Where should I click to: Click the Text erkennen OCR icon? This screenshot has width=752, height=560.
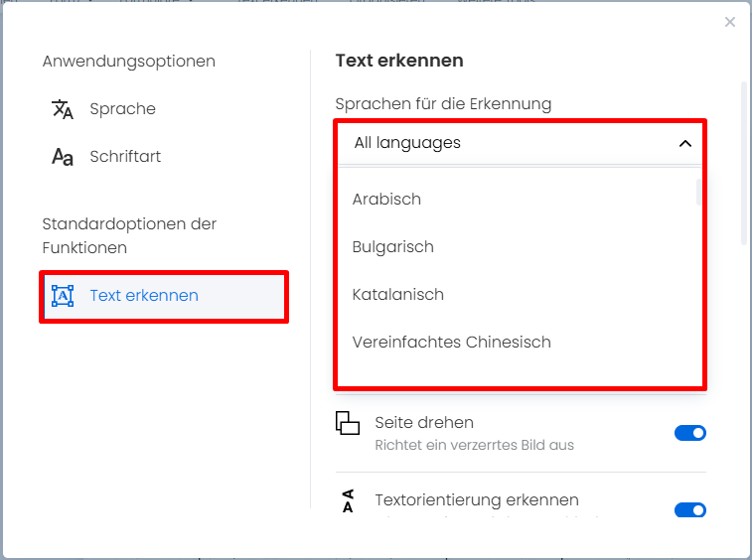[63, 296]
